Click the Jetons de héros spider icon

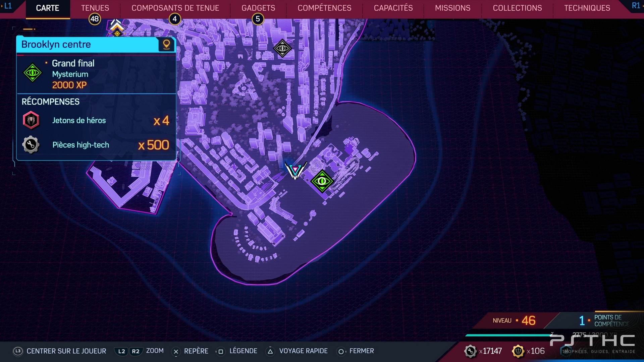pyautogui.click(x=31, y=120)
